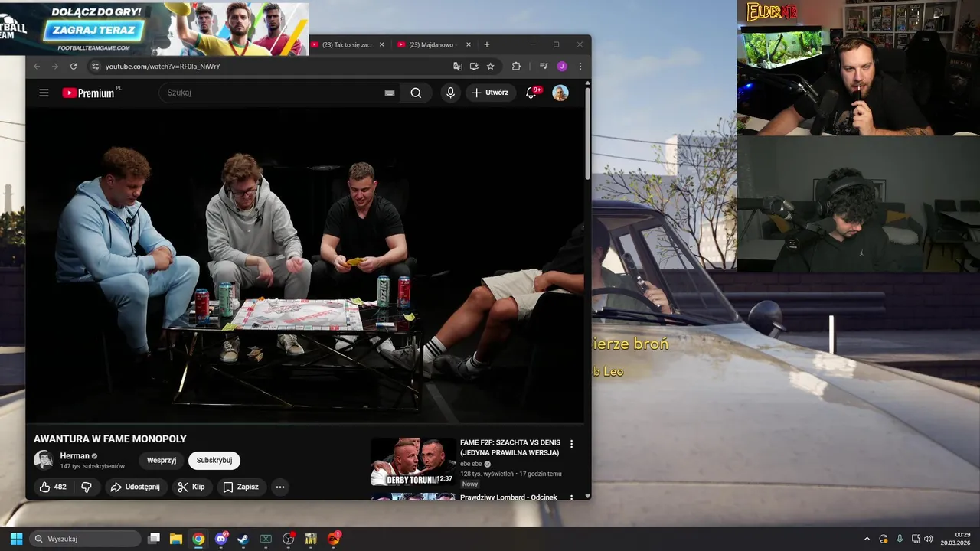The width and height of the screenshot is (980, 551).
Task: Start voice search with microphone icon
Action: (450, 93)
